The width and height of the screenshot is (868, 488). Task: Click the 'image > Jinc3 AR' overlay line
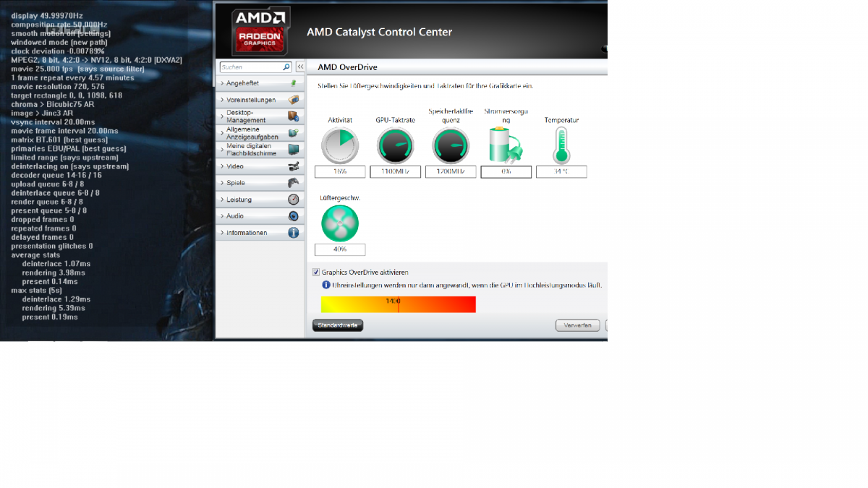42,113
